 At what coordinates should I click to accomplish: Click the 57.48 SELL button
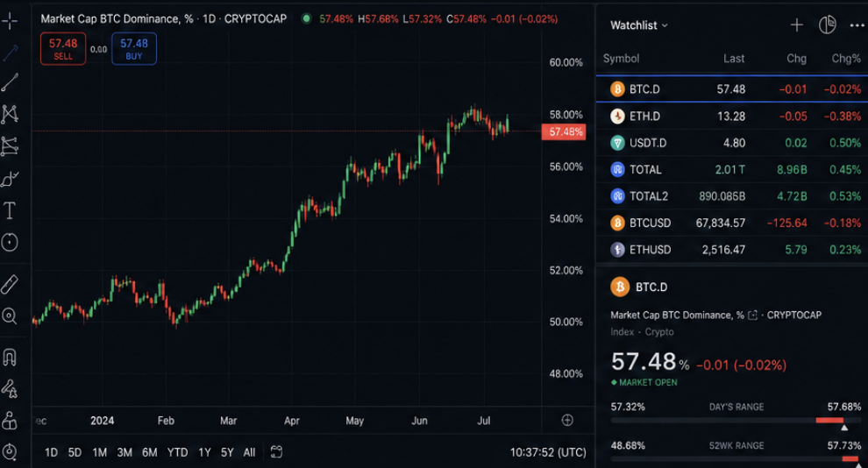[63, 49]
